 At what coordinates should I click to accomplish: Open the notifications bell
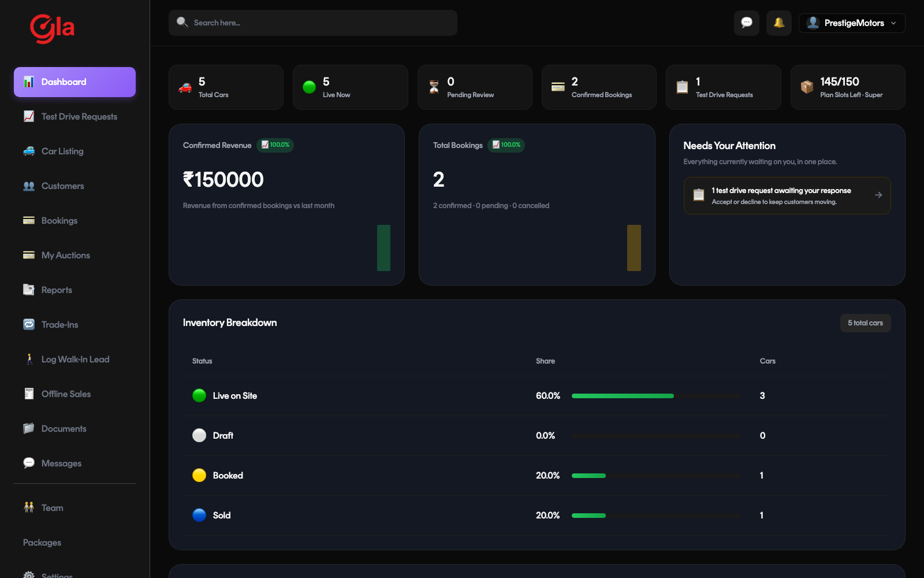(779, 23)
